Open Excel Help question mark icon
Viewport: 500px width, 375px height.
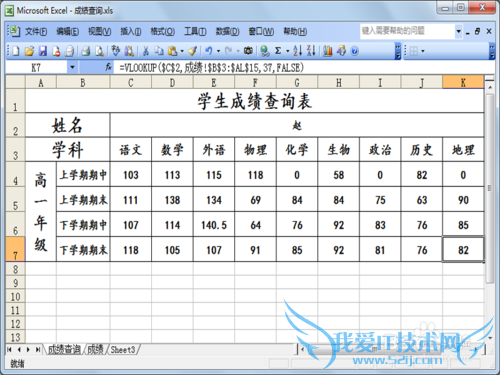click(x=355, y=51)
